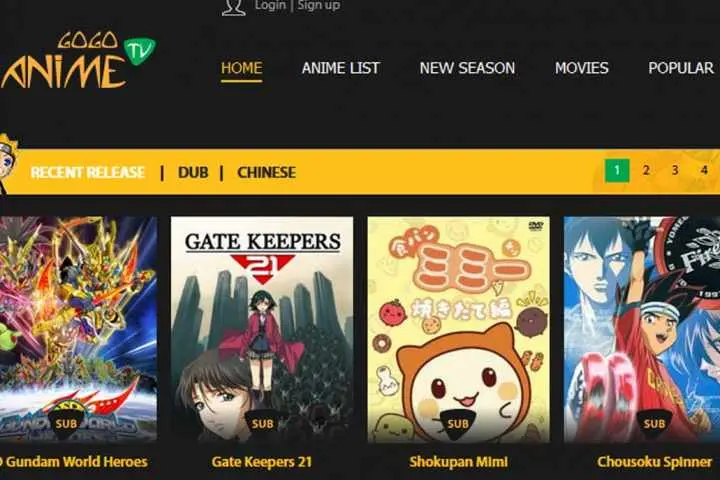Open the Gate Keepers 21 poster thumbnail
This screenshot has height=480, width=720.
click(x=262, y=329)
